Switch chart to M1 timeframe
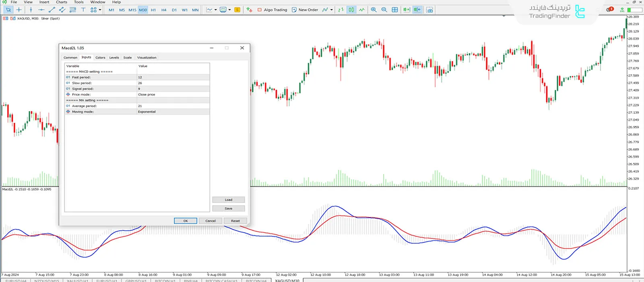 [111, 10]
